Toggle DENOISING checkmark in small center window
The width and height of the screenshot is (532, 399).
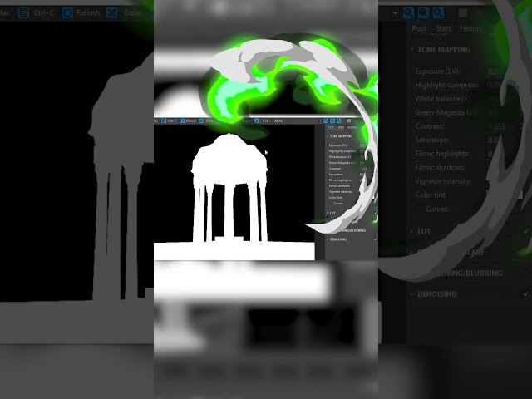click(x=375, y=239)
